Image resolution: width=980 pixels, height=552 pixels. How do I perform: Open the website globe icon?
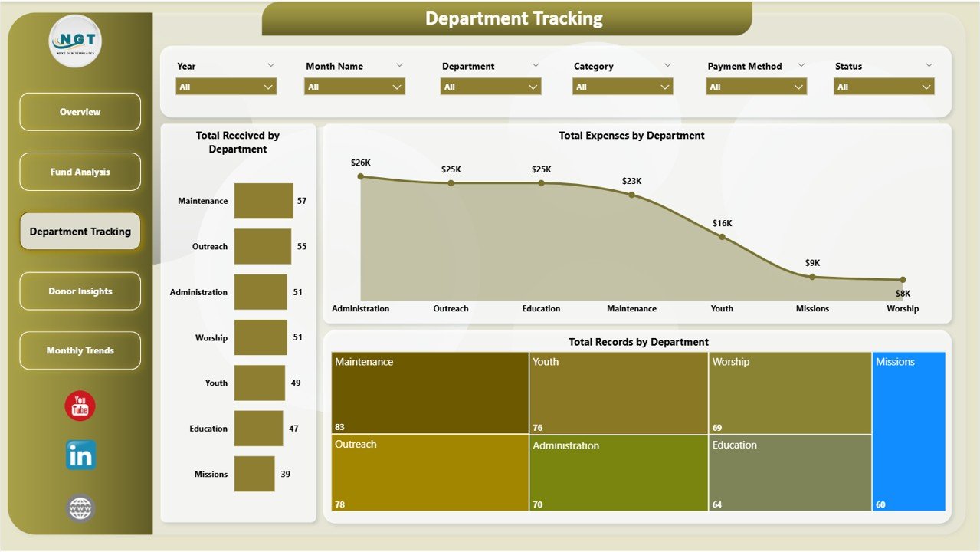80,508
